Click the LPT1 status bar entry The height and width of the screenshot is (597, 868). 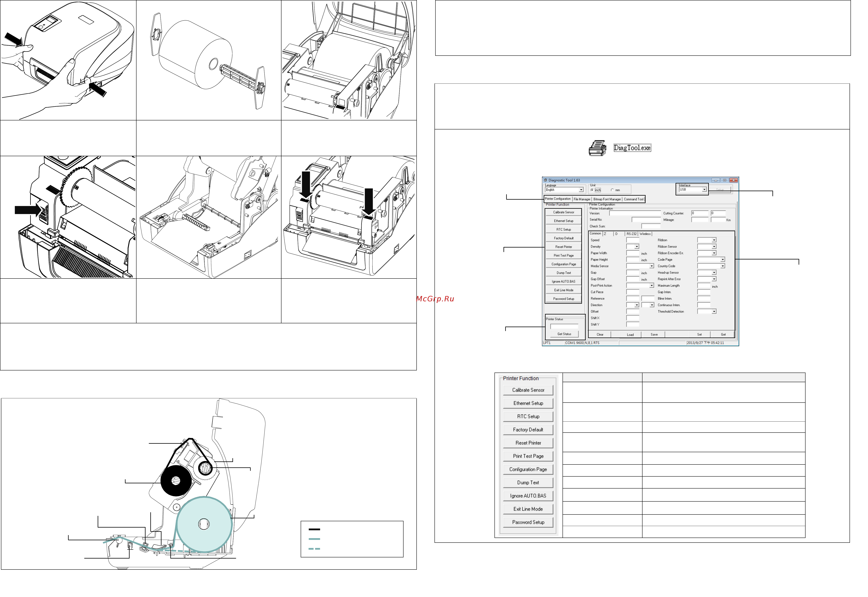tap(547, 343)
